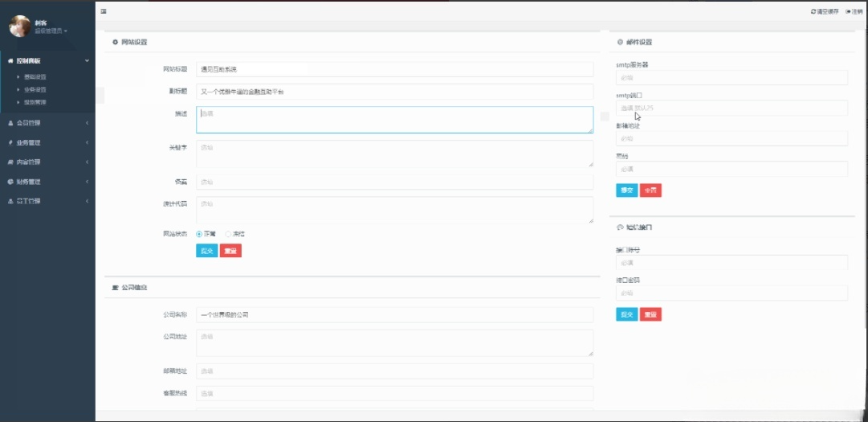This screenshot has height=422, width=868.
Task: Click the home icon beside 控制面板
Action: [10, 60]
